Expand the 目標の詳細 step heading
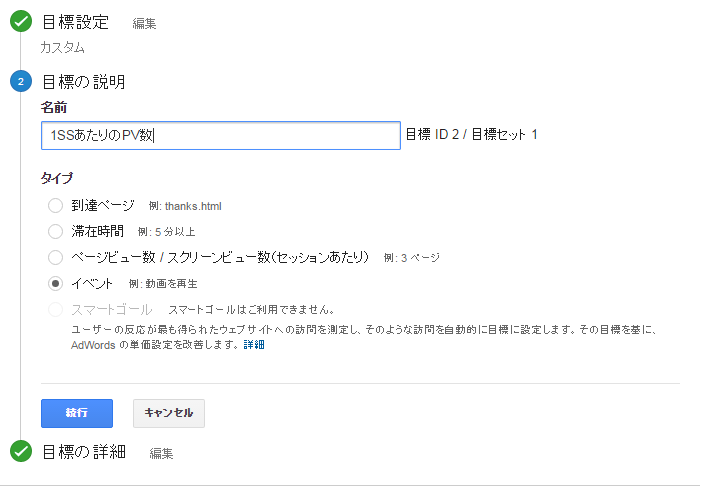The height and width of the screenshot is (491, 704). [x=84, y=452]
